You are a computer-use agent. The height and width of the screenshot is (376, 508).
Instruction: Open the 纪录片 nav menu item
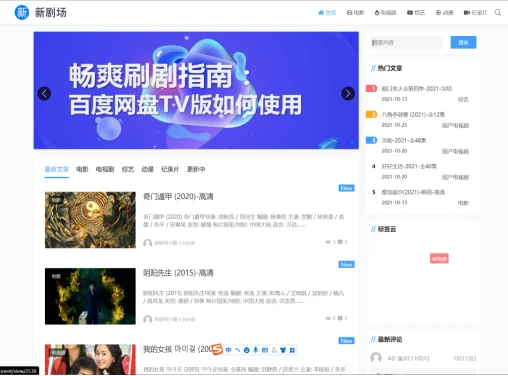475,13
